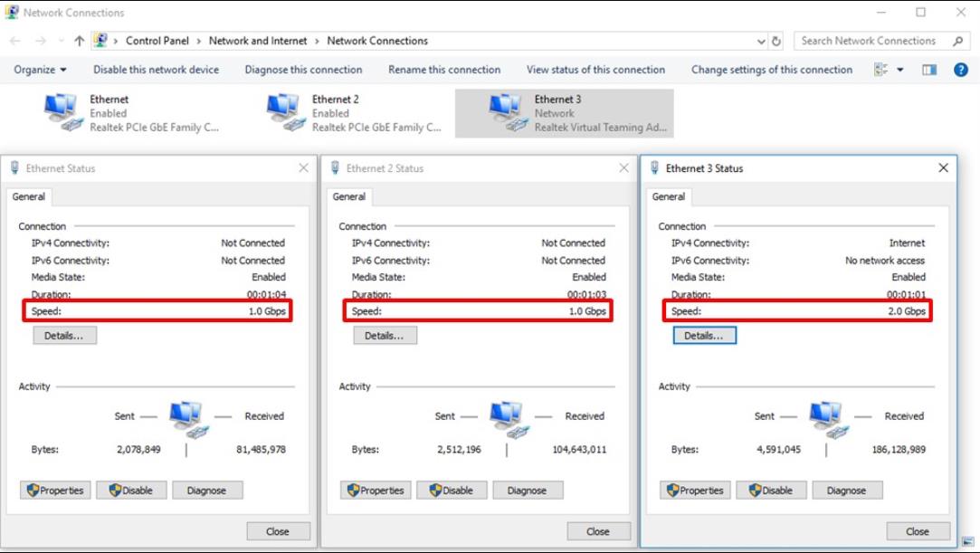Open Details in Ethernet 2 Status dialog
Screen dimensions: 980x553
[385, 336]
